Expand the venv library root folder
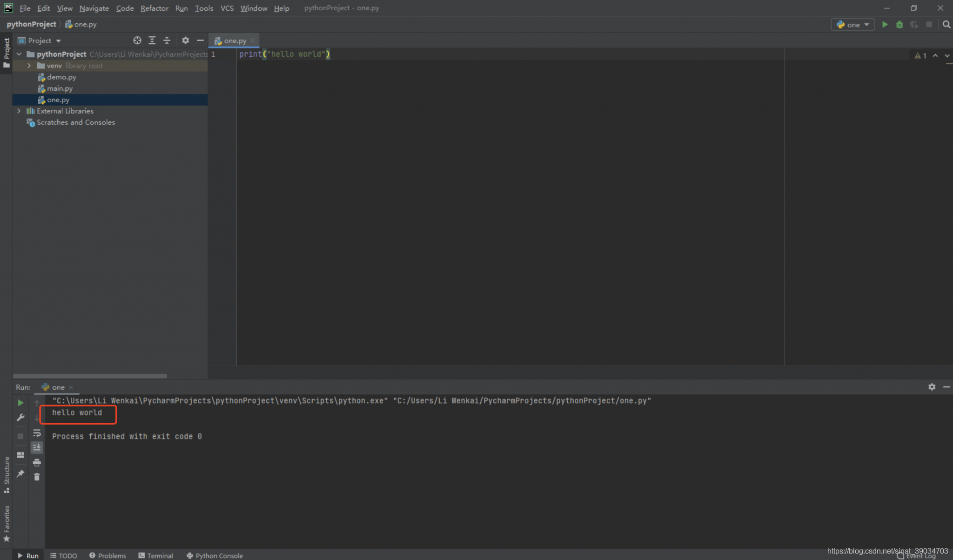This screenshot has height=560, width=953. 29,65
